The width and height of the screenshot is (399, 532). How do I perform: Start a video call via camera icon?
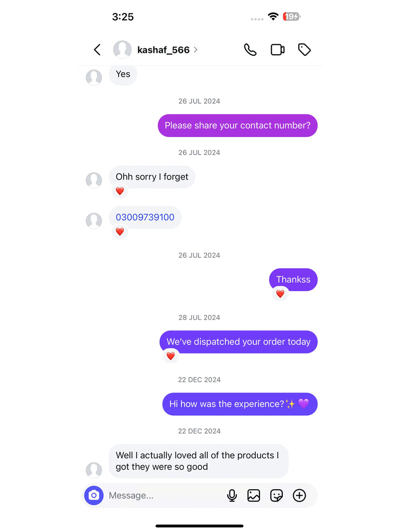277,50
